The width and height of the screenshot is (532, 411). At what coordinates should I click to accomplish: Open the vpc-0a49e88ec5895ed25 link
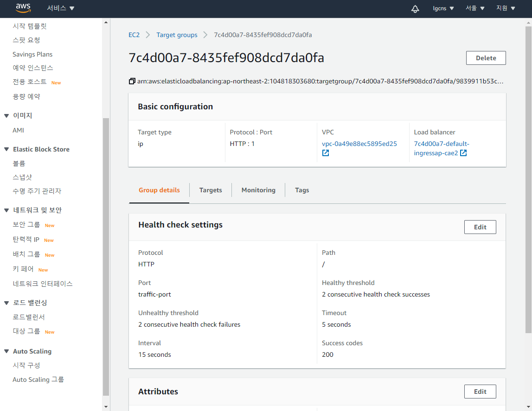pos(359,144)
